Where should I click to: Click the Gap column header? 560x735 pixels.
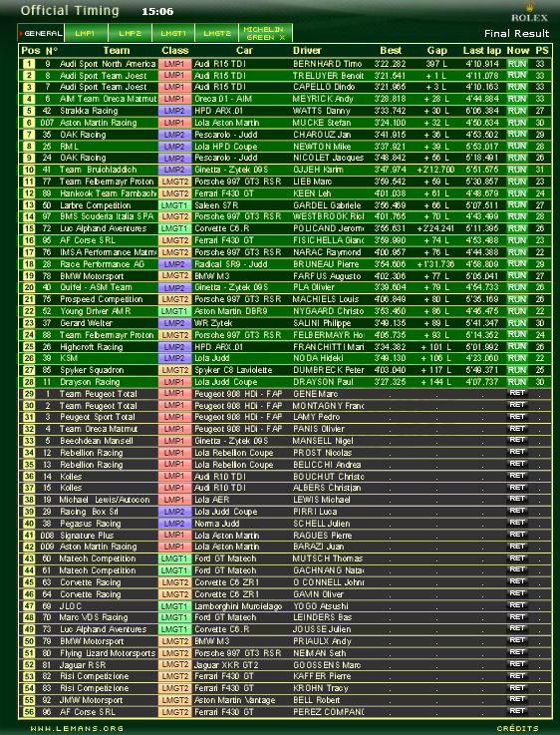436,51
